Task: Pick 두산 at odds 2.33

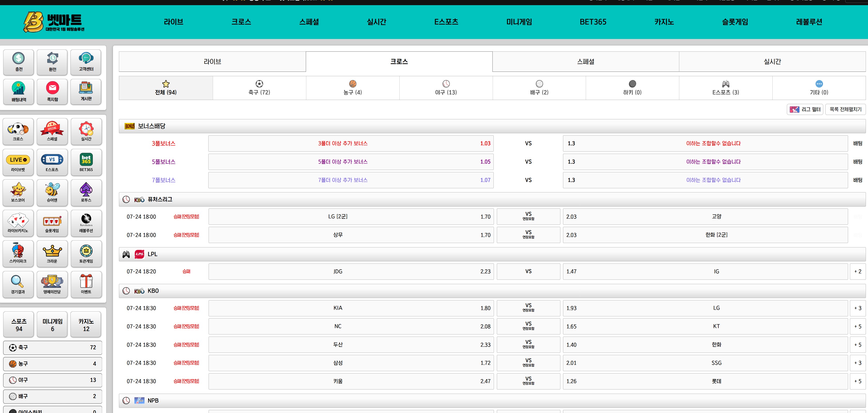Action: coord(351,345)
